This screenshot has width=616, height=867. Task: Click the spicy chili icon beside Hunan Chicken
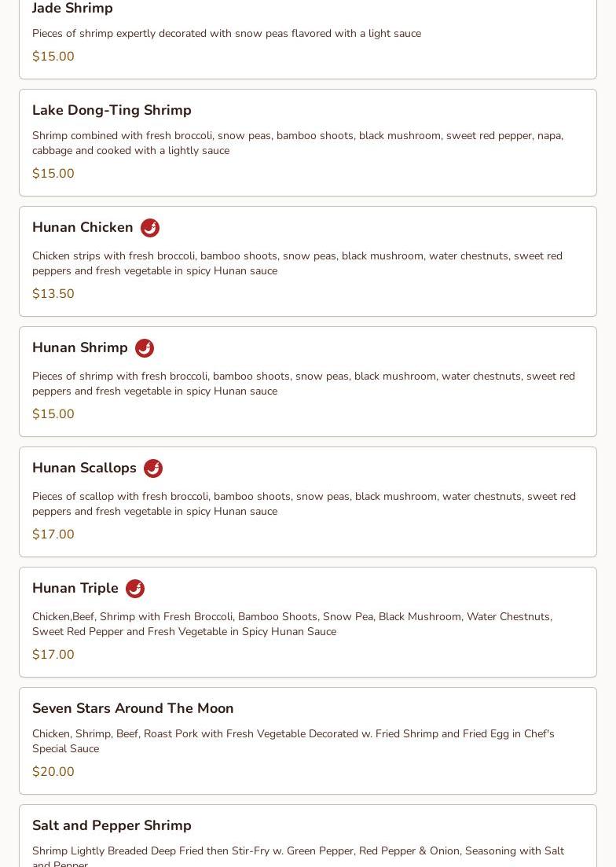(150, 228)
